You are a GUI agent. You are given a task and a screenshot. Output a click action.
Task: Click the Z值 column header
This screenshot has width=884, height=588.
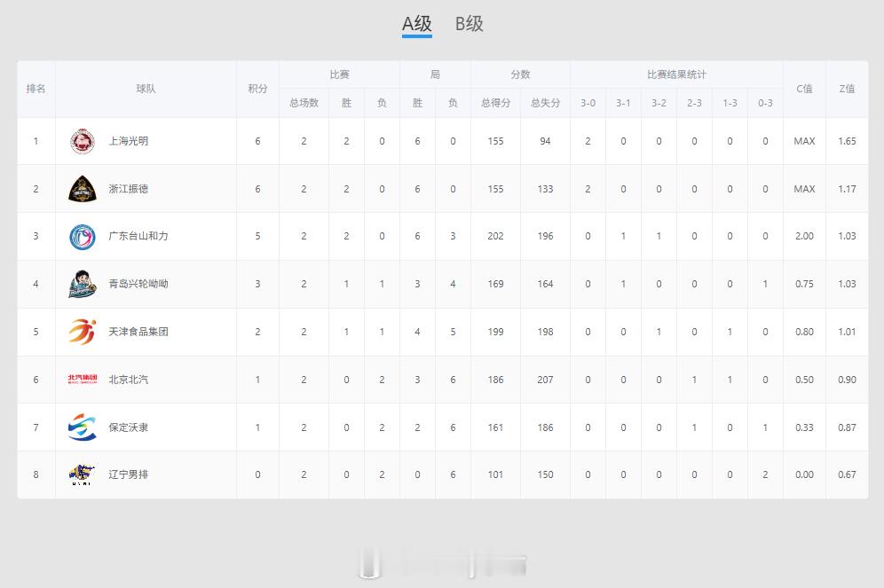(x=847, y=89)
